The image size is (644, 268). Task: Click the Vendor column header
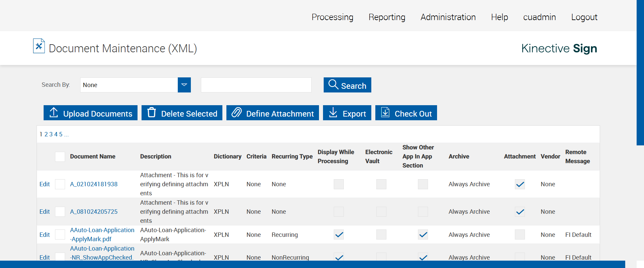[x=550, y=156]
